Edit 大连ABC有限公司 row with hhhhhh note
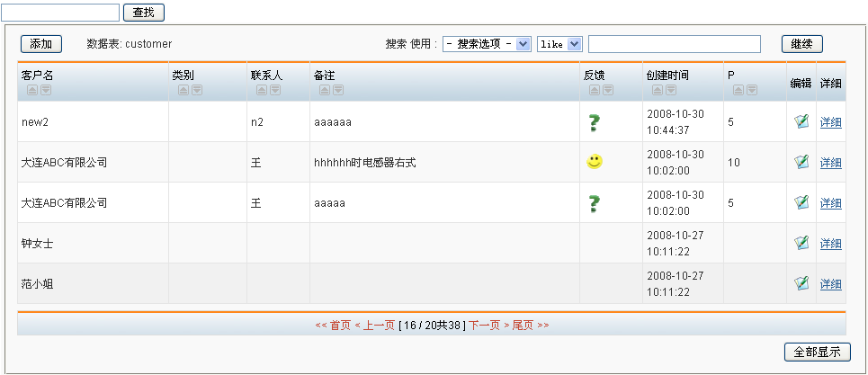 pyautogui.click(x=801, y=162)
